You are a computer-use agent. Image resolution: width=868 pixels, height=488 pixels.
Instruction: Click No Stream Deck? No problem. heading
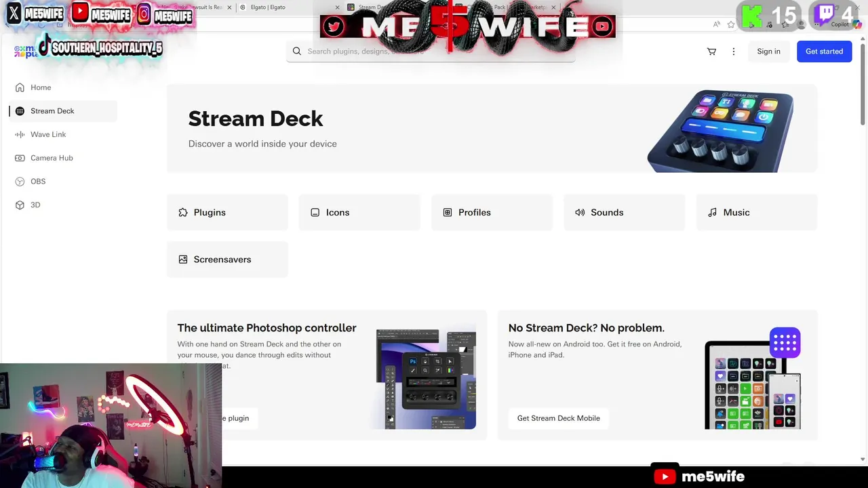586,328
